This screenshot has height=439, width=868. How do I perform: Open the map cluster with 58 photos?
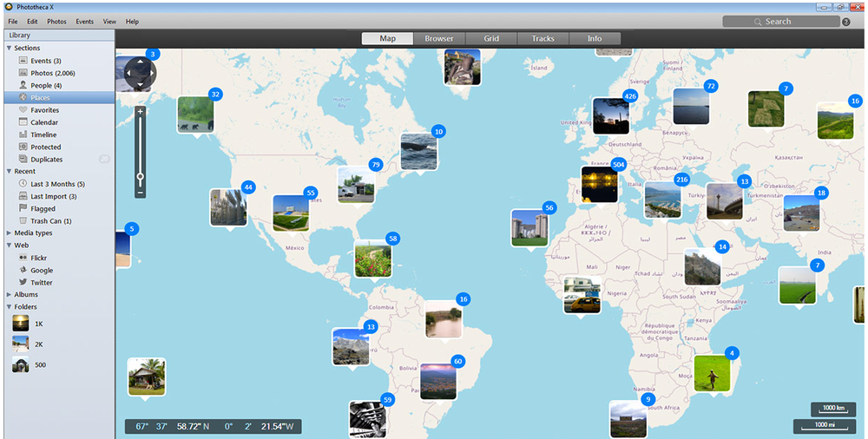click(x=373, y=259)
